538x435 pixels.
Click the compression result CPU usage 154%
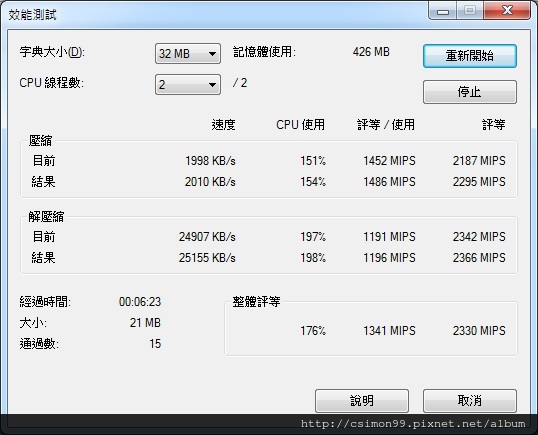313,181
